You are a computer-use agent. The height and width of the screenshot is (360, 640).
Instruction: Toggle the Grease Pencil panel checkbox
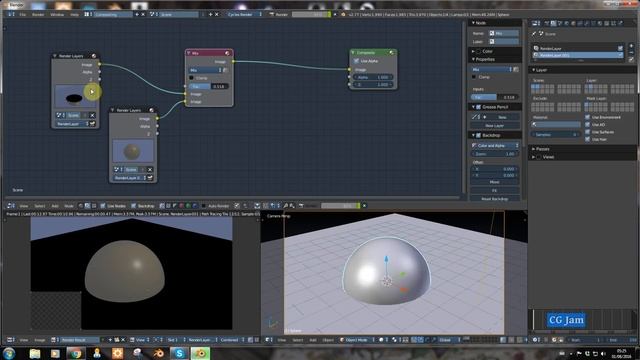(x=478, y=107)
